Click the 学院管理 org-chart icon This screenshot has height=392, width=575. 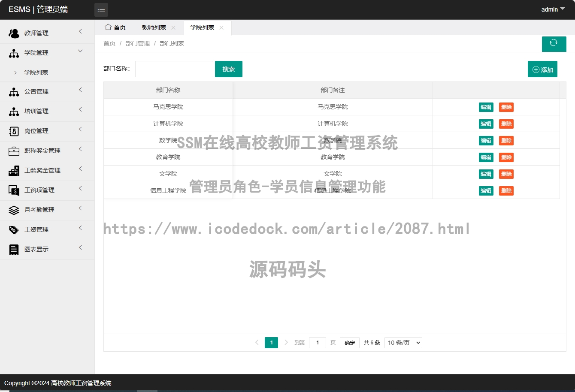tap(14, 53)
